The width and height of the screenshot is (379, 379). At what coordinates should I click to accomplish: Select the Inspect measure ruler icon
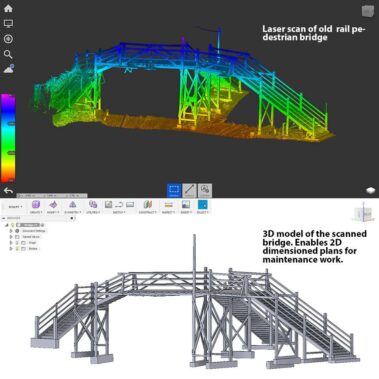pos(169,204)
